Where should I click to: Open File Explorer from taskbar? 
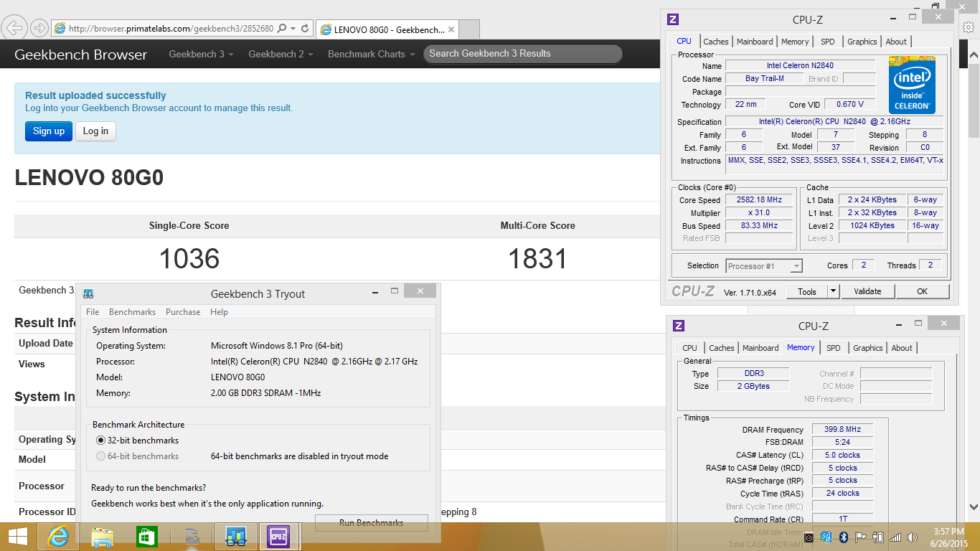tap(103, 536)
